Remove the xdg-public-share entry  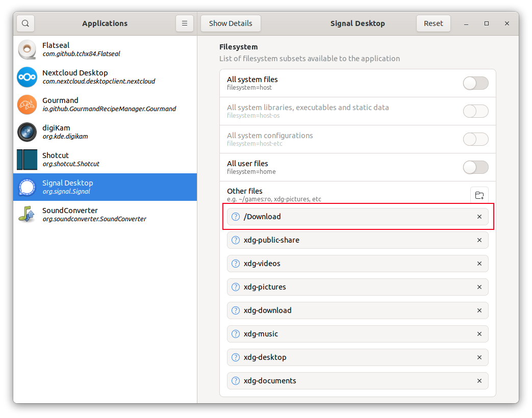click(479, 240)
